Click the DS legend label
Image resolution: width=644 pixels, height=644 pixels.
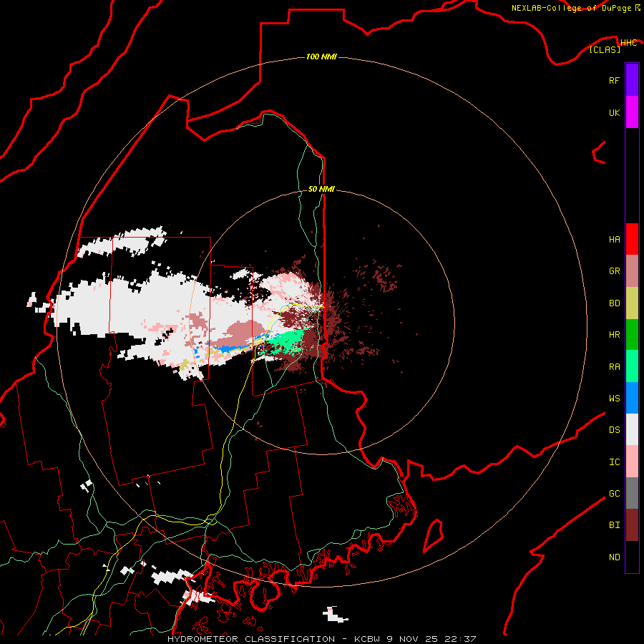(x=614, y=429)
